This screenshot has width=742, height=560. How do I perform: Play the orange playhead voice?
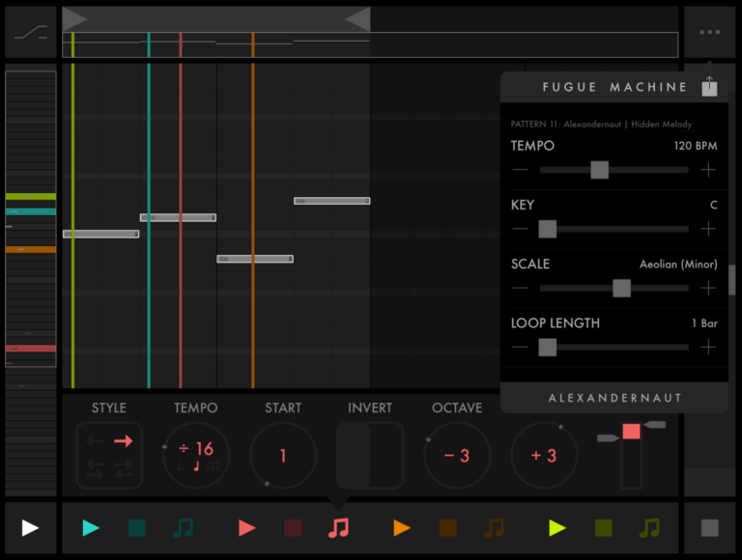(x=402, y=528)
